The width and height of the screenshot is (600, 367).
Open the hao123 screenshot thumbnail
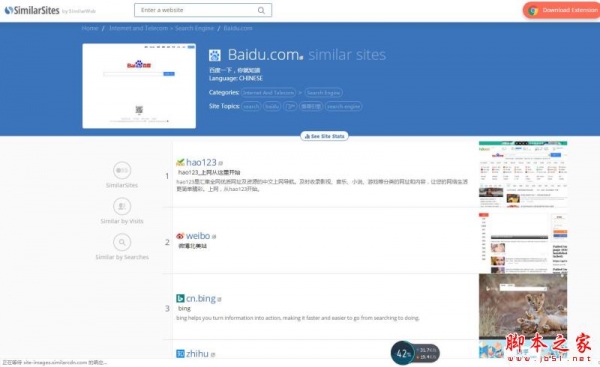(x=523, y=175)
